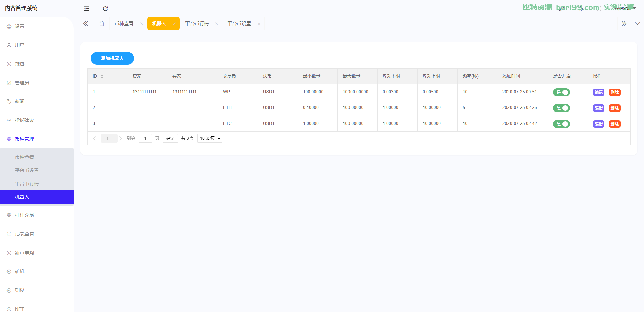Click the gear icon beside 设置
The width and height of the screenshot is (644, 312).
(9, 26)
